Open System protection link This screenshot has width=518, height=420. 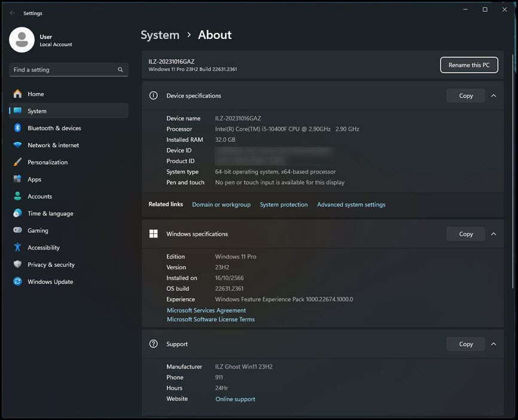pyautogui.click(x=284, y=205)
